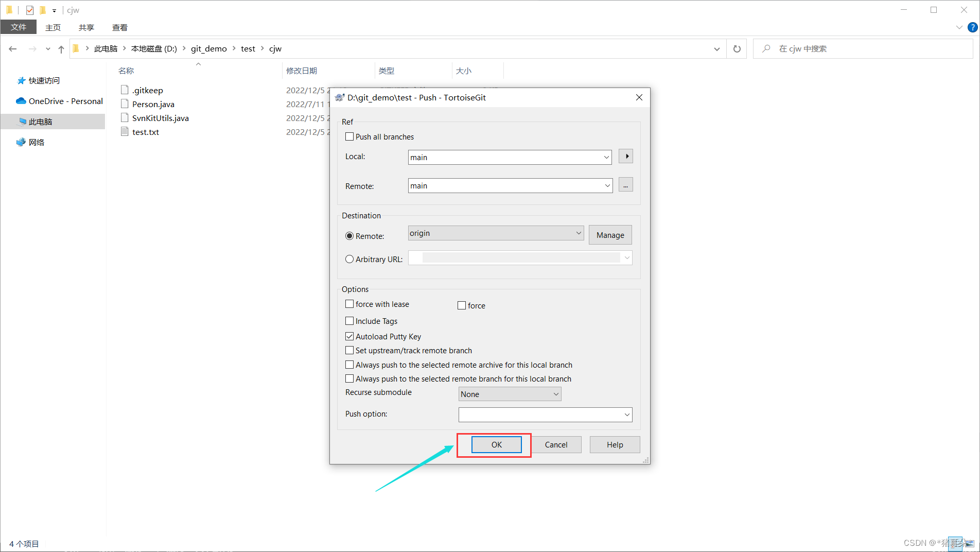Click the arrow button beside the Local branch field

[625, 156]
